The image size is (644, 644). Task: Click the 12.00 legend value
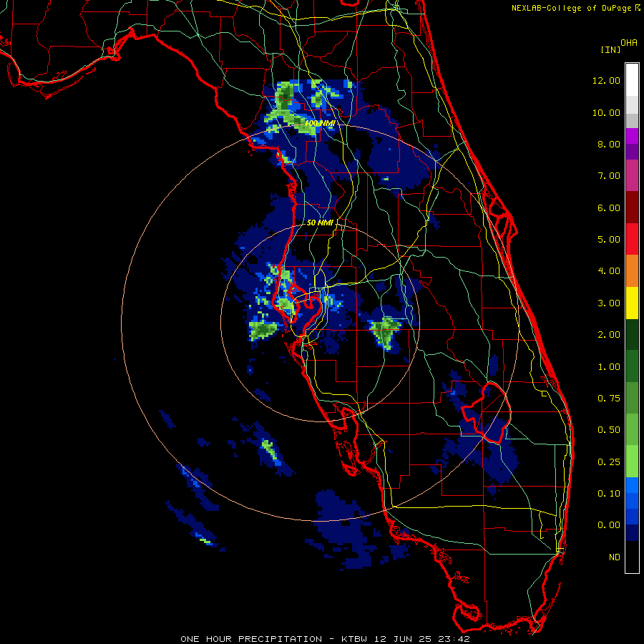pyautogui.click(x=606, y=80)
